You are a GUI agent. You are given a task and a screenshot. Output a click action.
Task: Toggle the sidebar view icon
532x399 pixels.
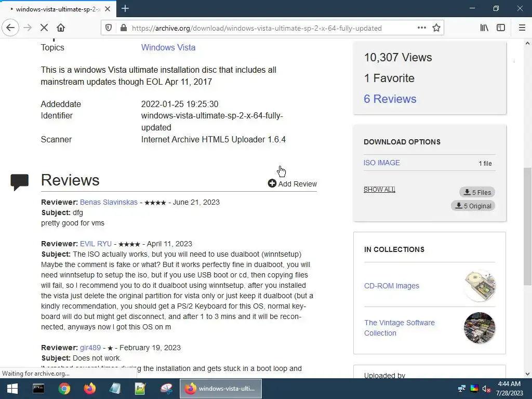coord(501,28)
